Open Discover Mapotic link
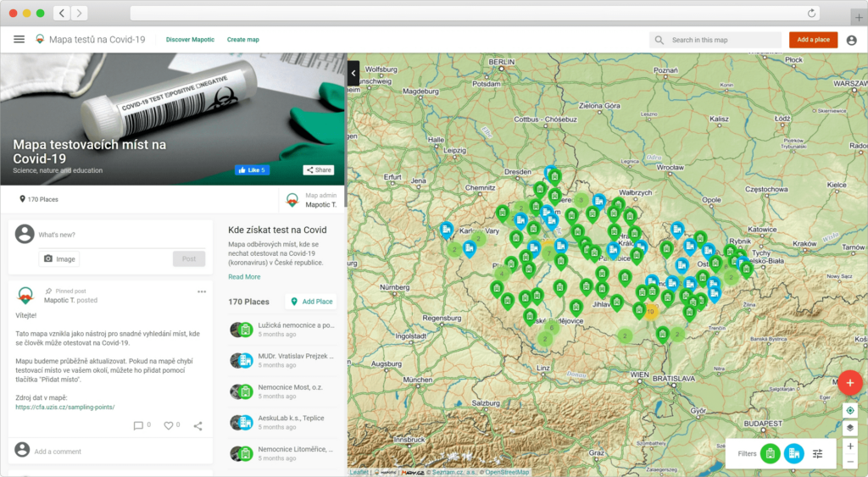 (x=190, y=40)
